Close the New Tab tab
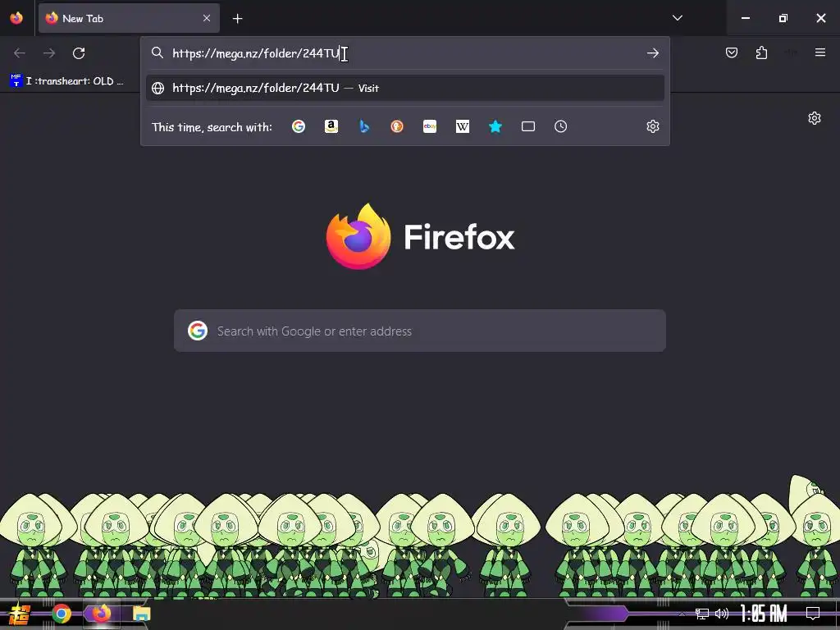 click(x=207, y=18)
